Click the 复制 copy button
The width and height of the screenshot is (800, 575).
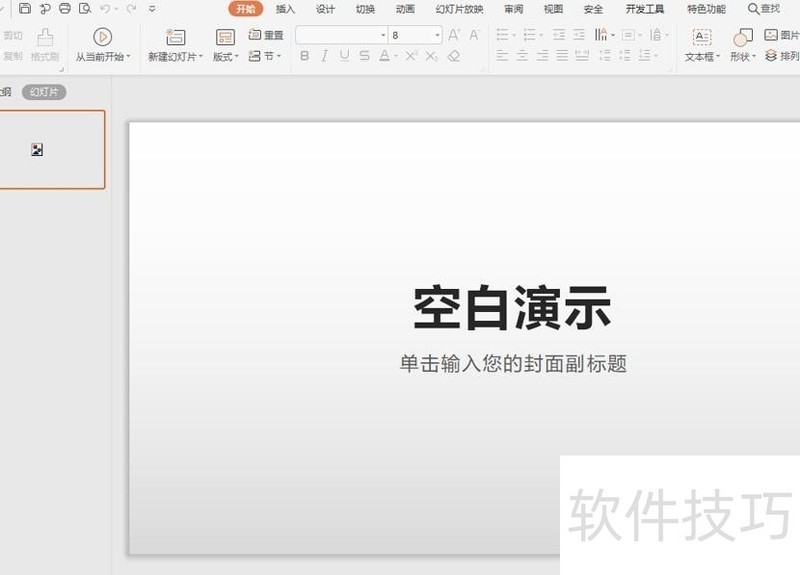(13, 56)
